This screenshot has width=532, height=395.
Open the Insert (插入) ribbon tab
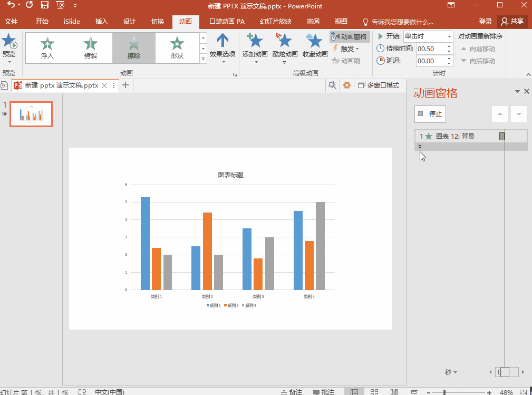(x=101, y=22)
